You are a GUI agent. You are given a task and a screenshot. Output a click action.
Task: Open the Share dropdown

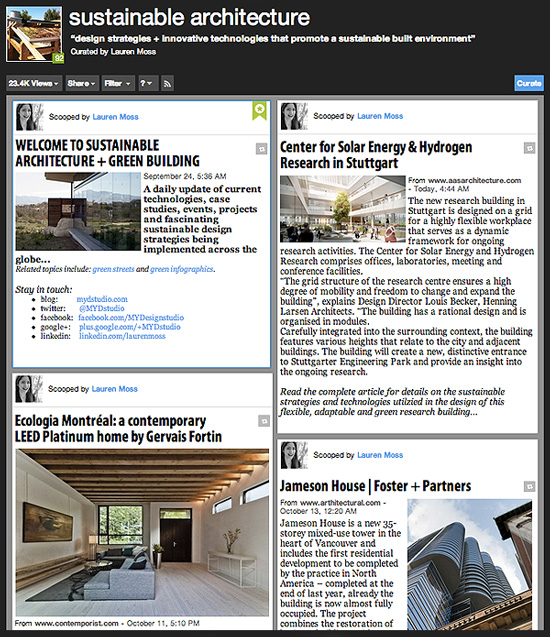(x=82, y=83)
